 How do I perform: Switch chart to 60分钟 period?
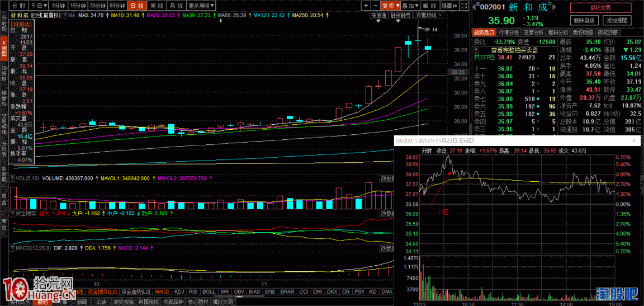tap(117, 5)
